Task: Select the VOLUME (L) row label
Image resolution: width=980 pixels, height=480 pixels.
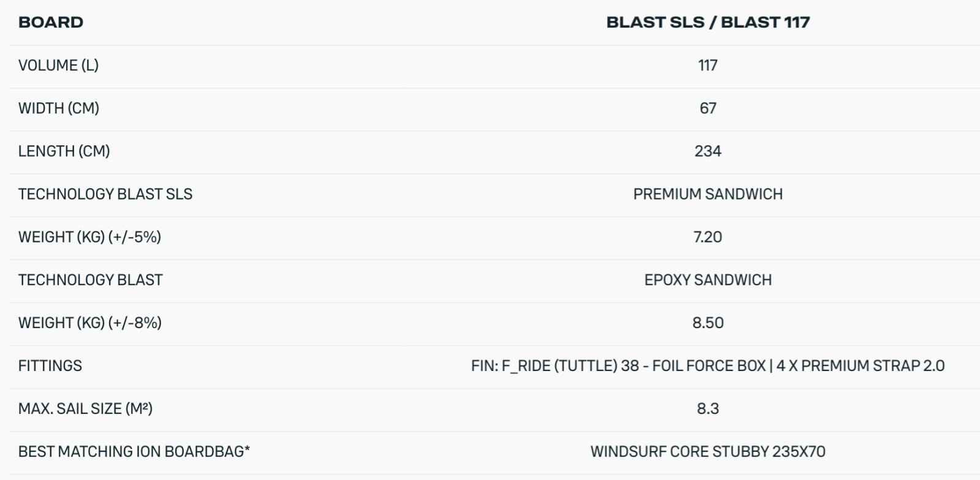Action: [58, 66]
